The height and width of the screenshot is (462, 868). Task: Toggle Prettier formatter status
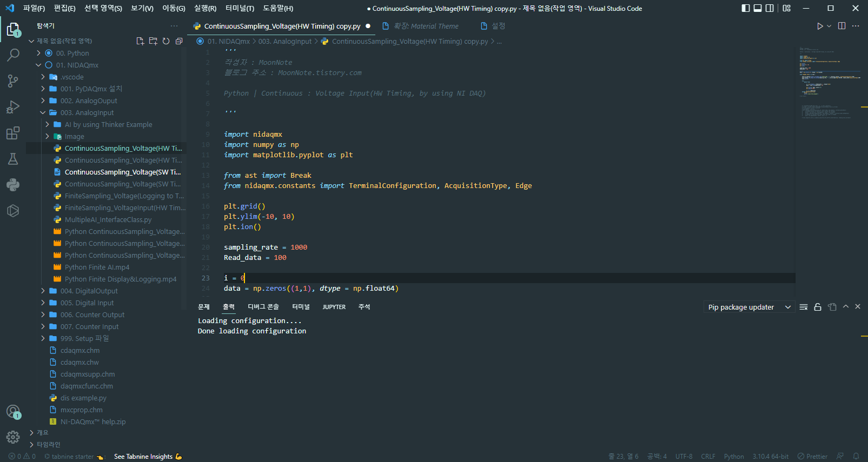click(x=812, y=456)
